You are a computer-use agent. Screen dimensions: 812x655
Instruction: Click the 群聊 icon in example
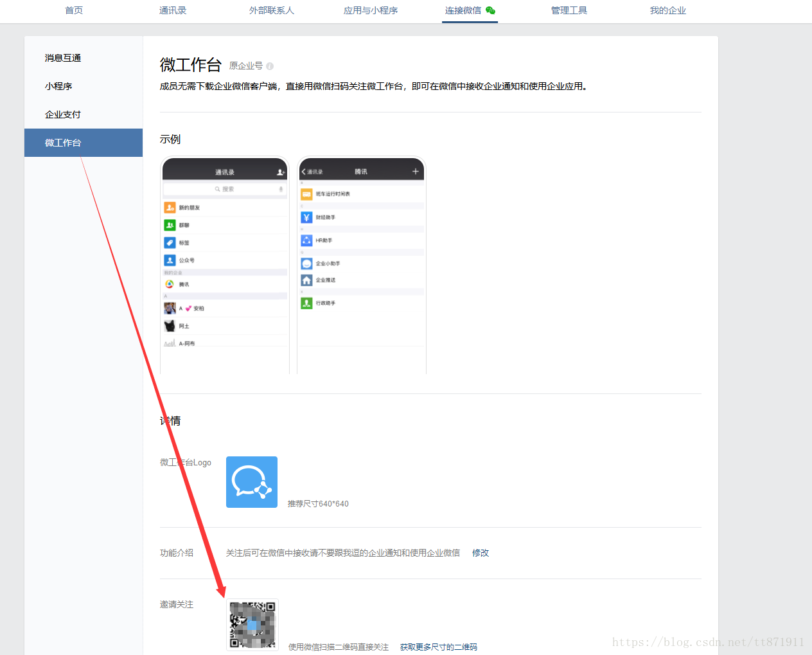pos(170,225)
